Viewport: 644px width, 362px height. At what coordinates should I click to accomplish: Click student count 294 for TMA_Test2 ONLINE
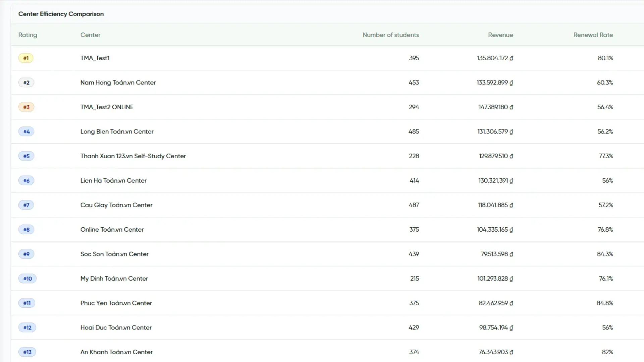coord(414,107)
